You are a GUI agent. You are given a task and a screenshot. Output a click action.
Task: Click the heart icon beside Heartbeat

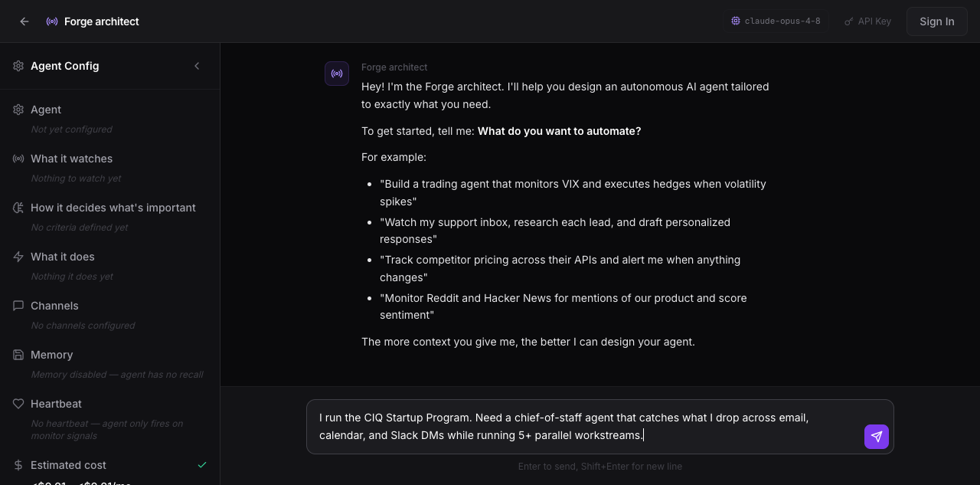[18, 404]
